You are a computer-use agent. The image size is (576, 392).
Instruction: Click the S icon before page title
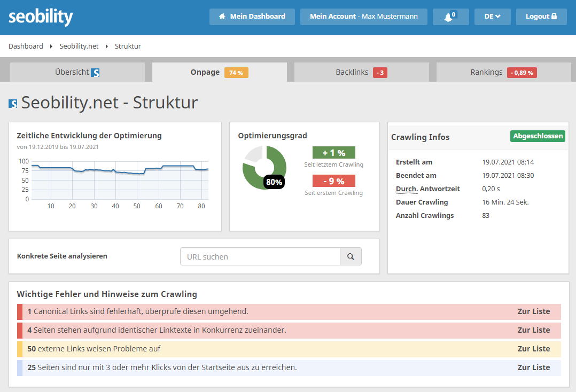[13, 104]
